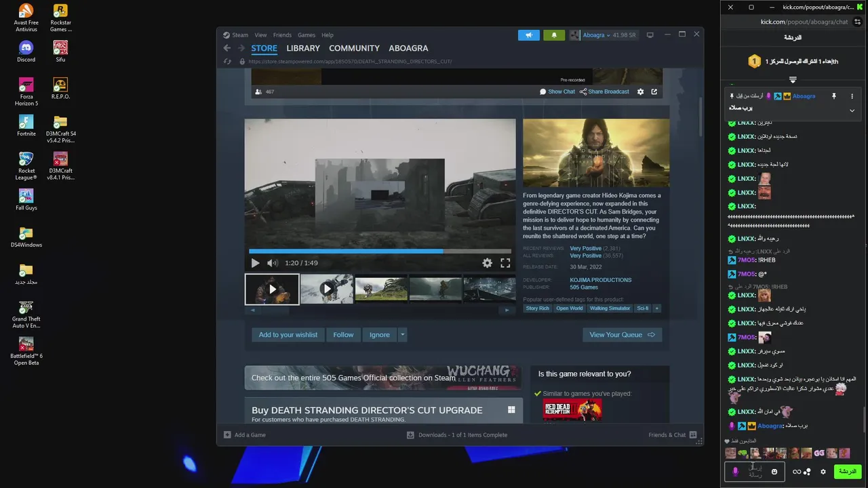Play the Death Stranding trailer video

tap(255, 263)
